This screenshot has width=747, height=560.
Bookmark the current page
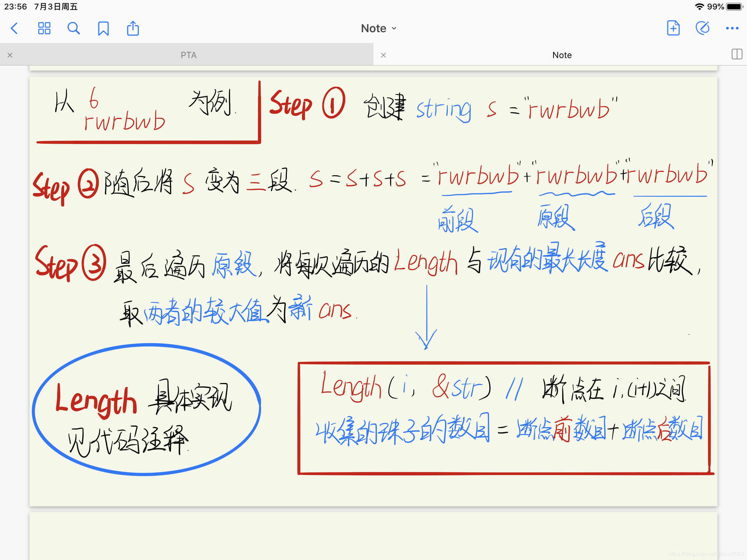coord(103,28)
